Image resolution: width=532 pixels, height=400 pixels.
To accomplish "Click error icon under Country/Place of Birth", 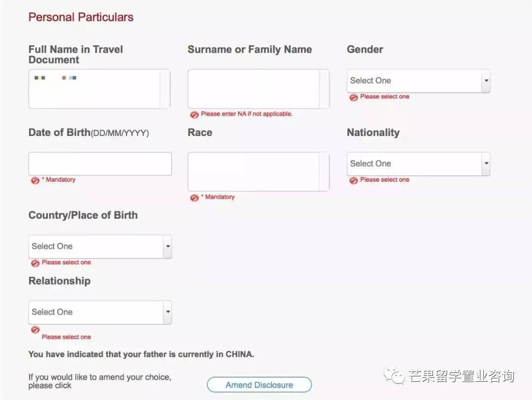I will coord(35,263).
